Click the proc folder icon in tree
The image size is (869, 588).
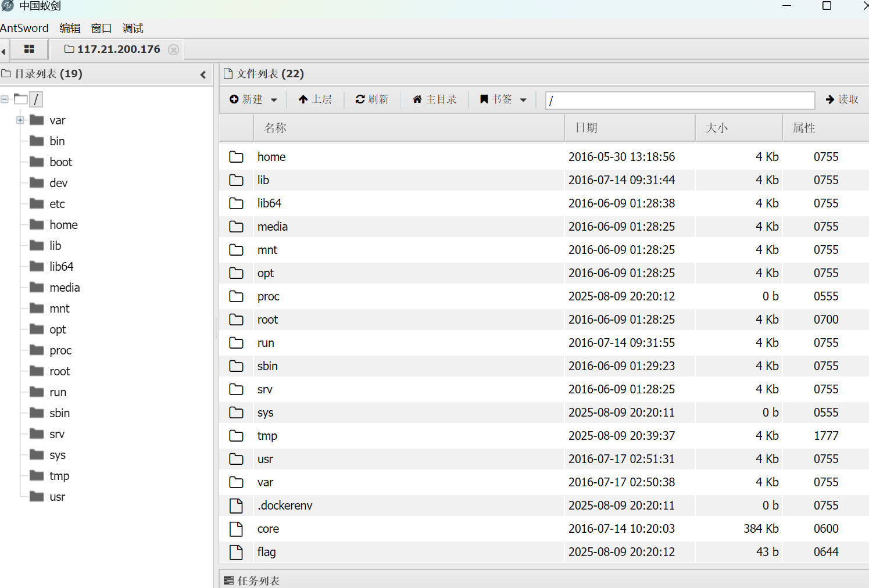coord(37,350)
